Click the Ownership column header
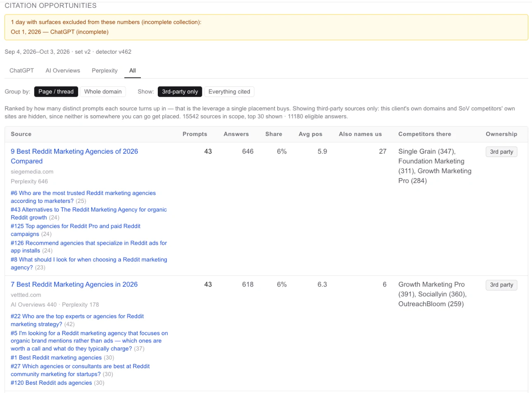The image size is (532, 393). pos(501,134)
